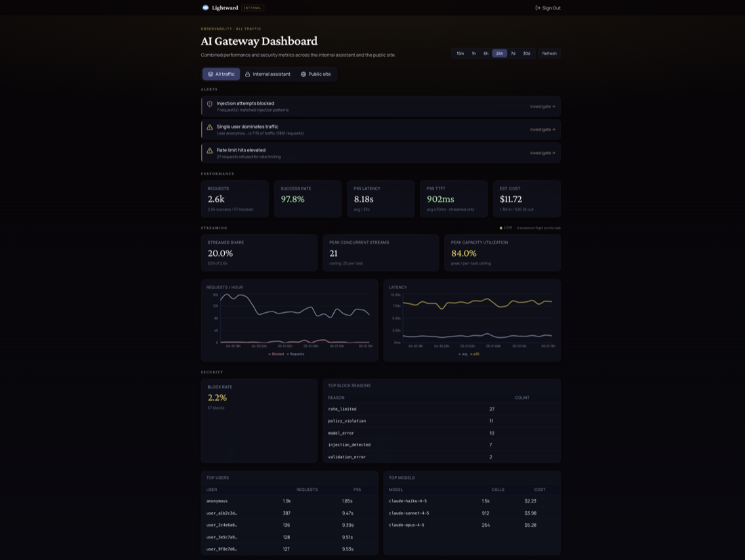Click CALLS column header in Top Models

[498, 490]
